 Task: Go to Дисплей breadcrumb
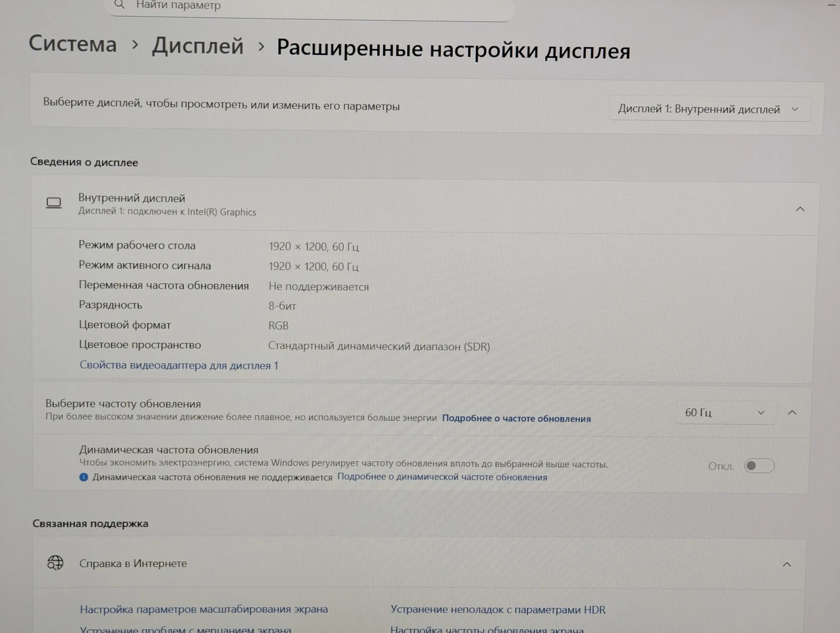tap(198, 45)
